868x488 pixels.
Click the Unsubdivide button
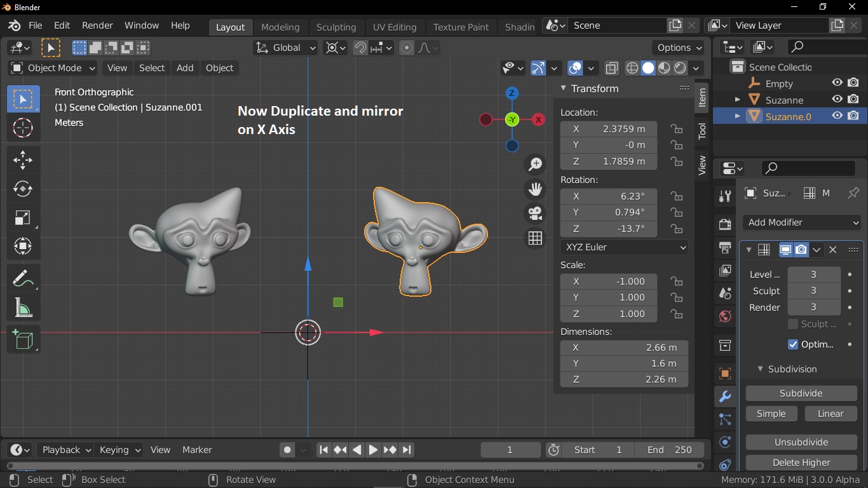point(801,442)
